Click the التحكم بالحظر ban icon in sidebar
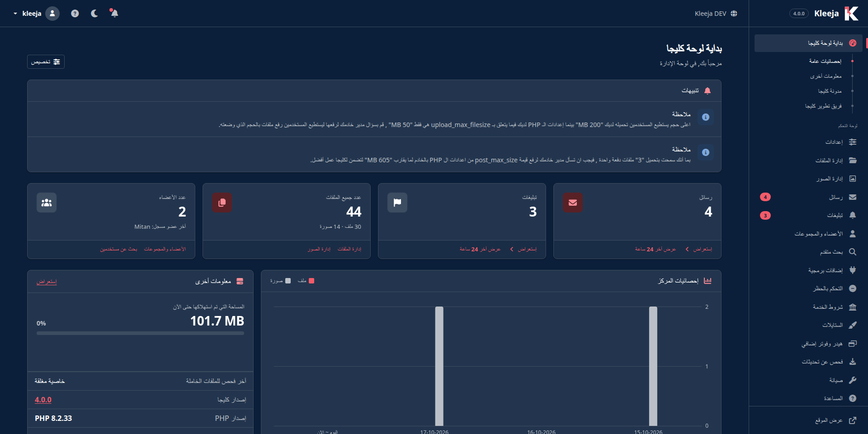Image resolution: width=868 pixels, height=434 pixels. click(x=853, y=288)
